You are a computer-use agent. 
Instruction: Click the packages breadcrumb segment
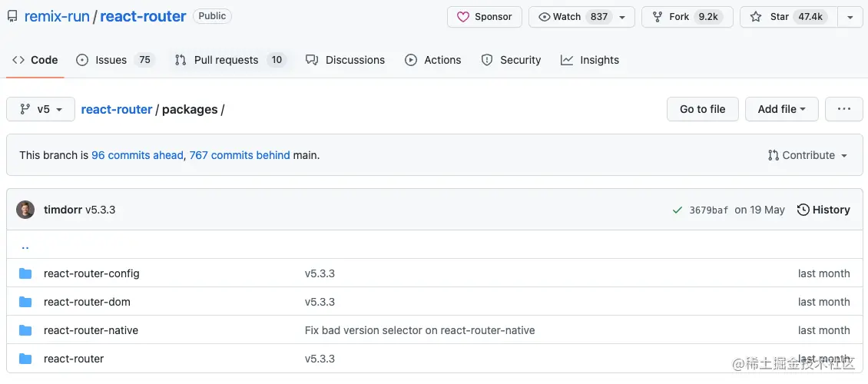[190, 110]
